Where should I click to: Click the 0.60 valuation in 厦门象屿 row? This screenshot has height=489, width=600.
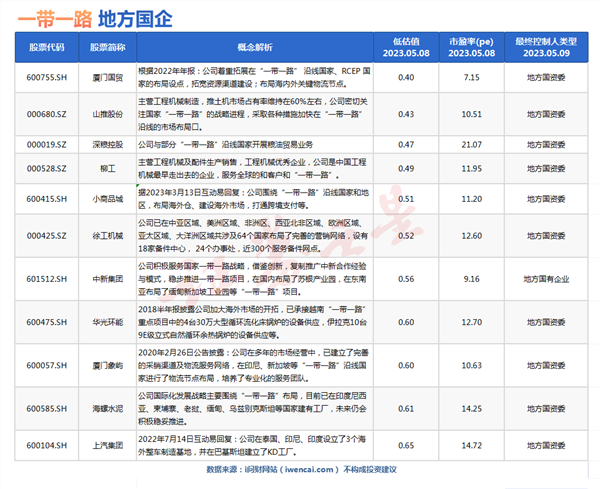[x=406, y=365]
